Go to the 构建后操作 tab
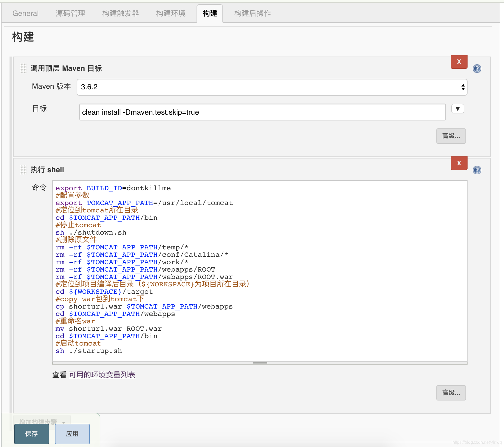The width and height of the screenshot is (504, 447). click(x=253, y=13)
